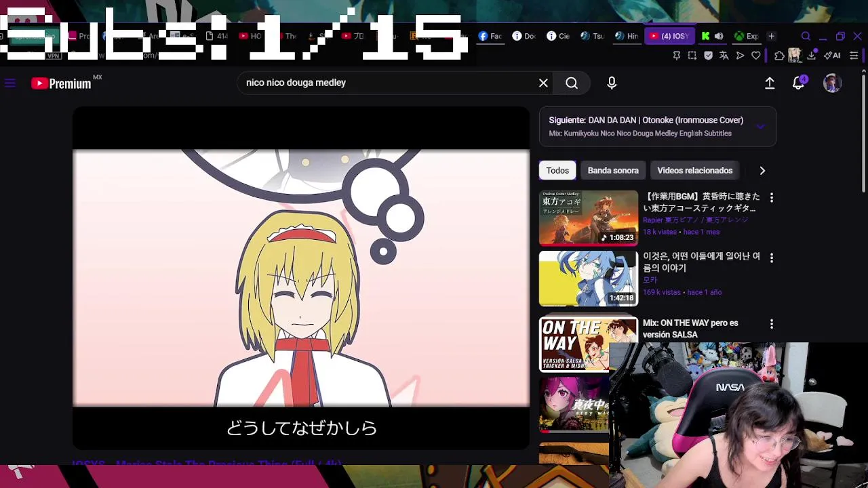Open options menu for the 作業用BGM video
Screen dimensions: 868x488
pos(771,197)
